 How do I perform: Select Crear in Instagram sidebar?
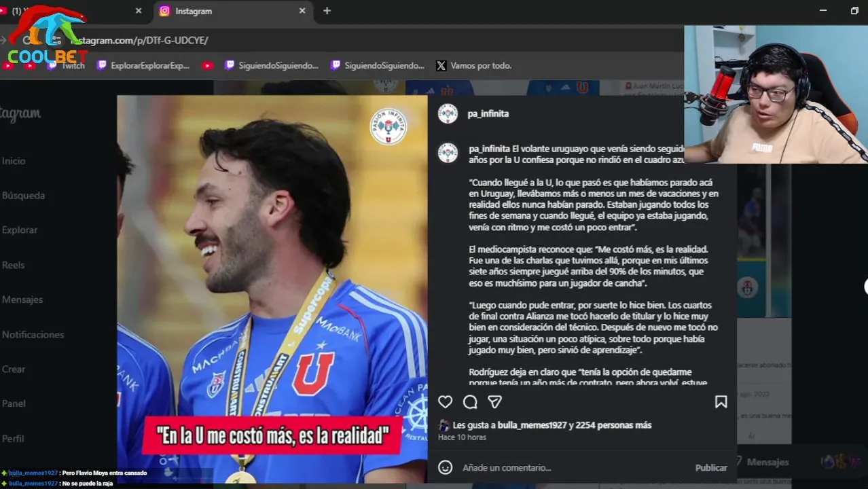tap(14, 369)
